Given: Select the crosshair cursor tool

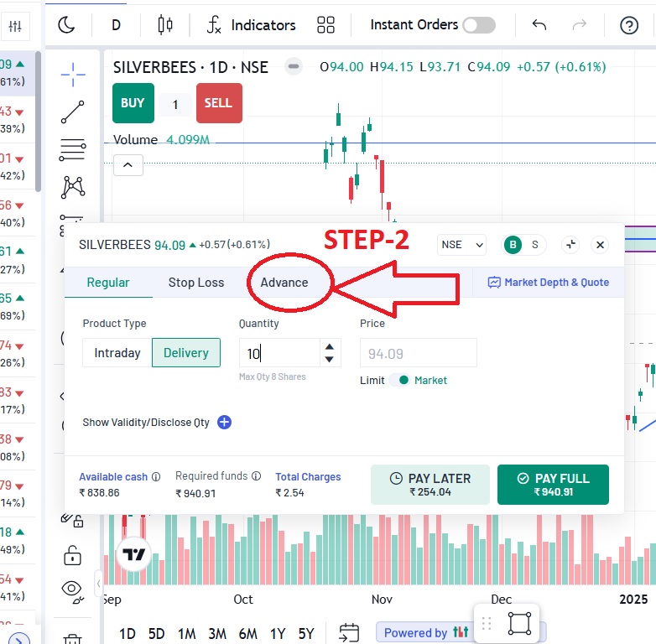Looking at the screenshot, I should click(73, 75).
